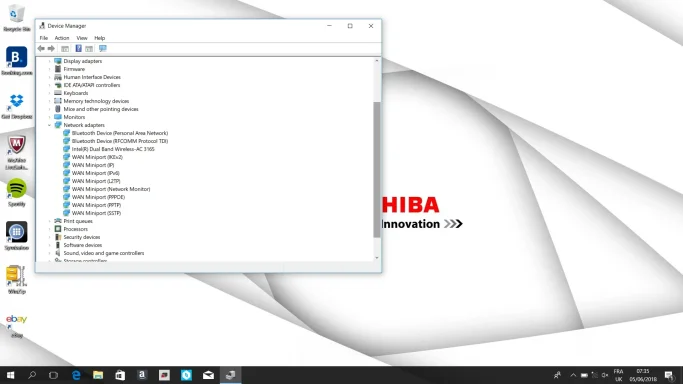Expand the Software devices node
This screenshot has width=683, height=384.
pyautogui.click(x=50, y=245)
